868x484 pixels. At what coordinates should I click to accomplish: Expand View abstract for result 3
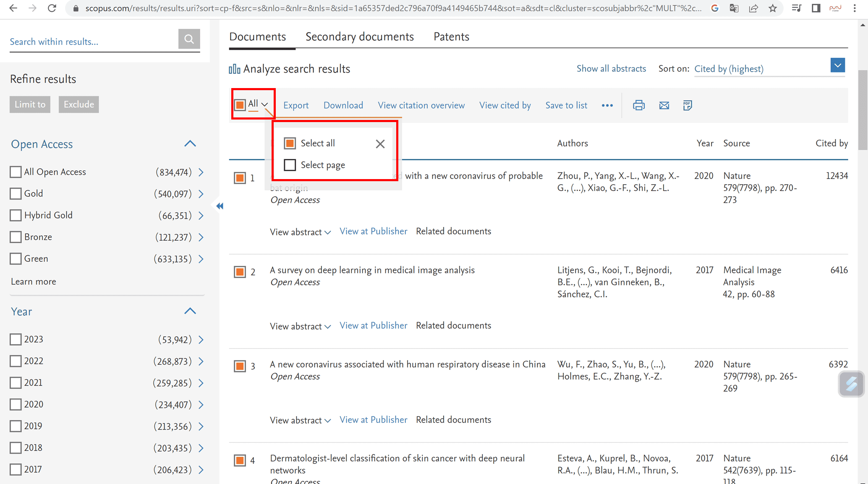[300, 420]
